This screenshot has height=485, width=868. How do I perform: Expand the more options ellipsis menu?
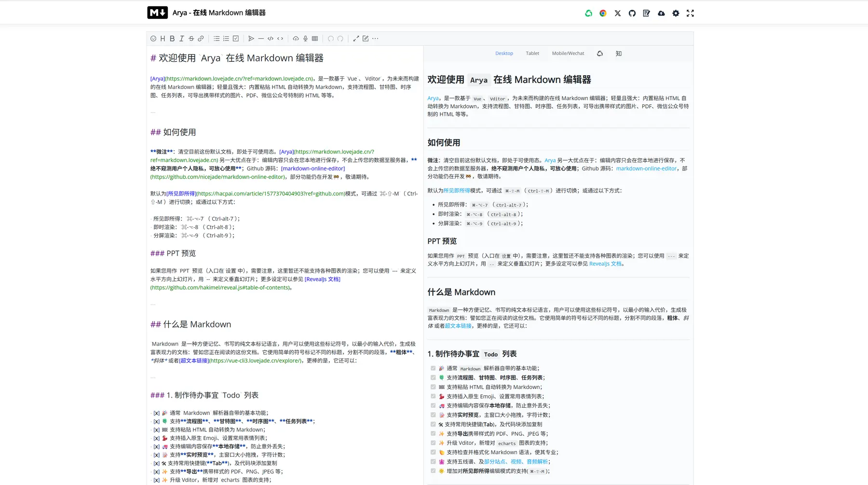pyautogui.click(x=375, y=39)
